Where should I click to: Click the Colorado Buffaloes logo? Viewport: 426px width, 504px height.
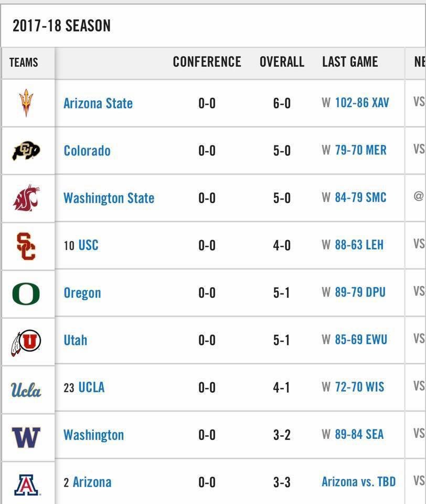coord(26,151)
